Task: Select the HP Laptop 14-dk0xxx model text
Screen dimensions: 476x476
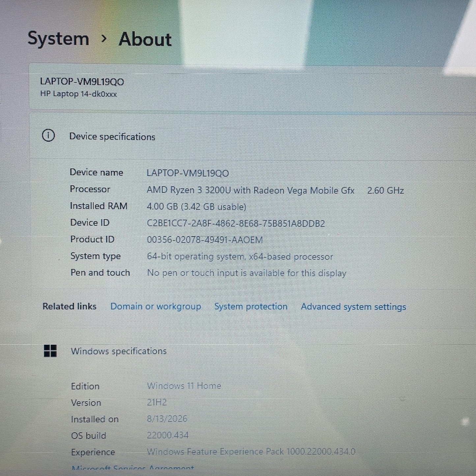Action: point(78,94)
